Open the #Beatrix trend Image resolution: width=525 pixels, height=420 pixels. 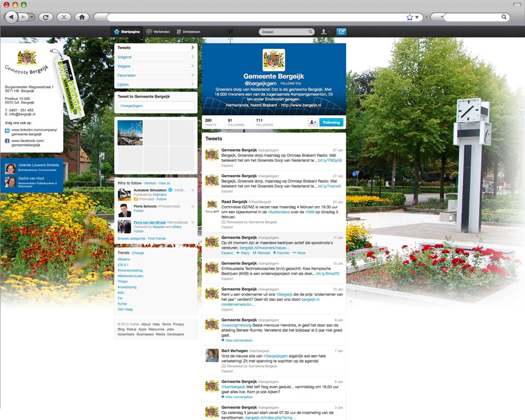coord(124,259)
